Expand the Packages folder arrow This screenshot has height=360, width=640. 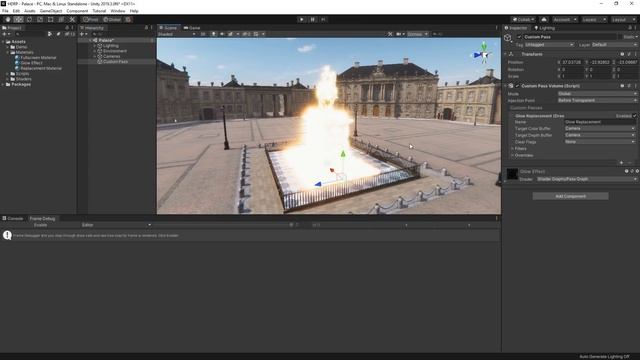pyautogui.click(x=3, y=84)
